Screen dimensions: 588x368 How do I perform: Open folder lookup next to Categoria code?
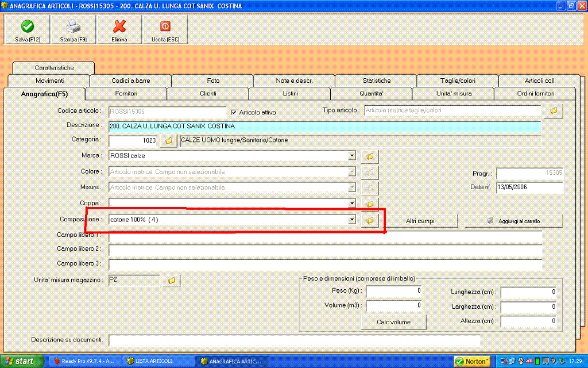(x=168, y=141)
